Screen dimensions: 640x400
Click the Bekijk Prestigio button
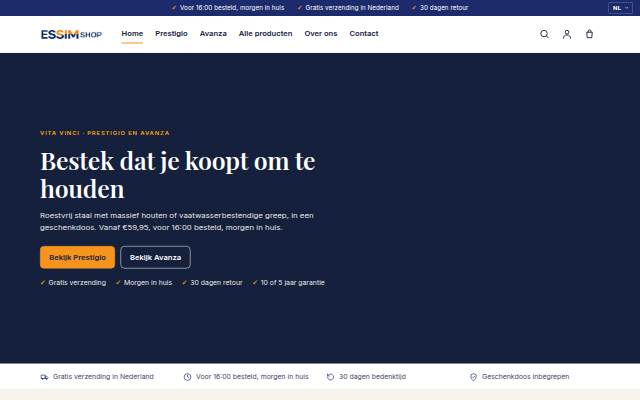[x=78, y=258]
